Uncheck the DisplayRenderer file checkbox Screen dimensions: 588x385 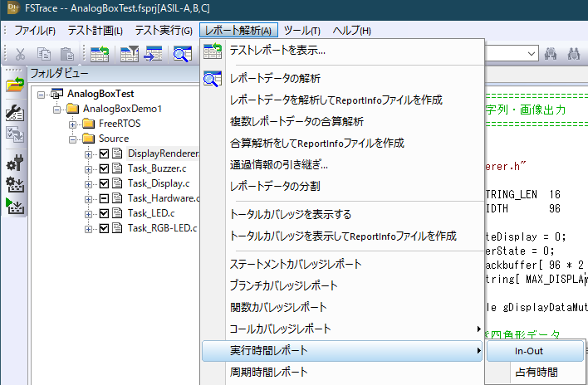click(105, 154)
